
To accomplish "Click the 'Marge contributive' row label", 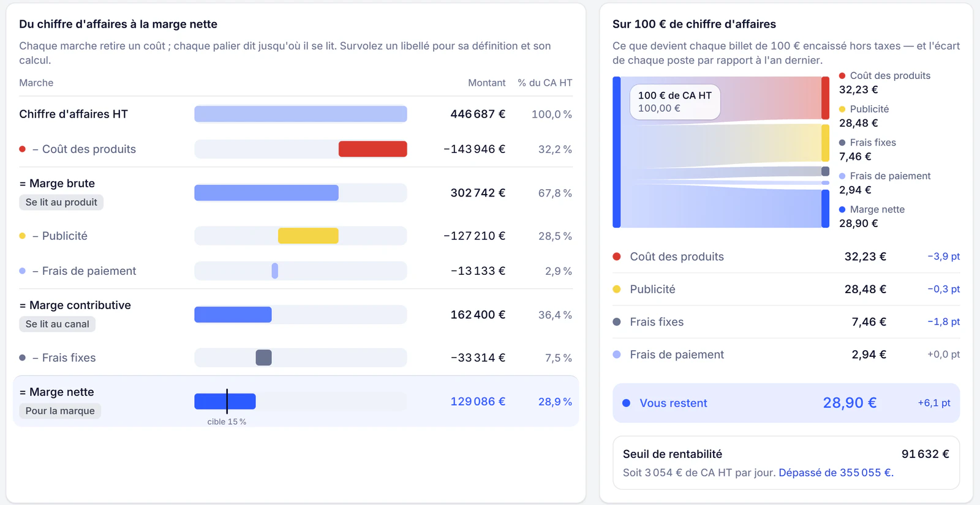I will coord(75,305).
